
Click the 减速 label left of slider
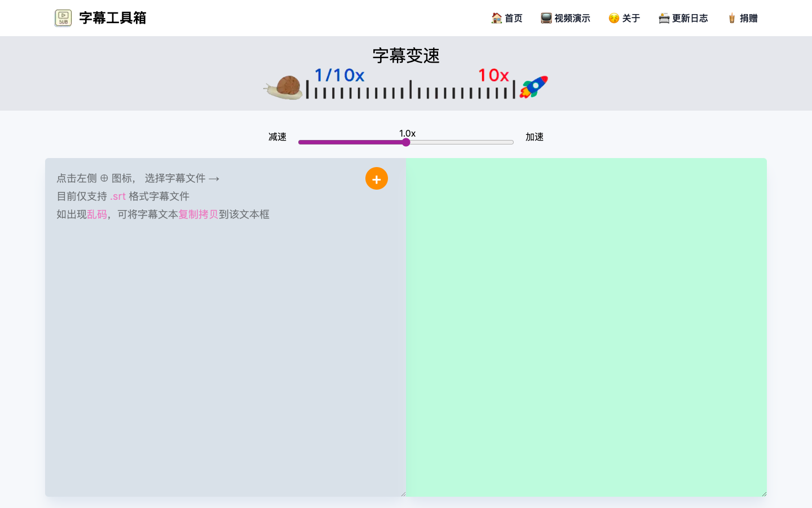coord(277,137)
